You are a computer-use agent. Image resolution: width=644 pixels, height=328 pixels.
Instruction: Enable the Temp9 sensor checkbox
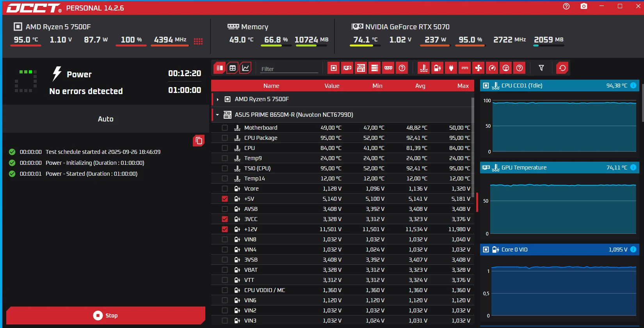coord(225,158)
